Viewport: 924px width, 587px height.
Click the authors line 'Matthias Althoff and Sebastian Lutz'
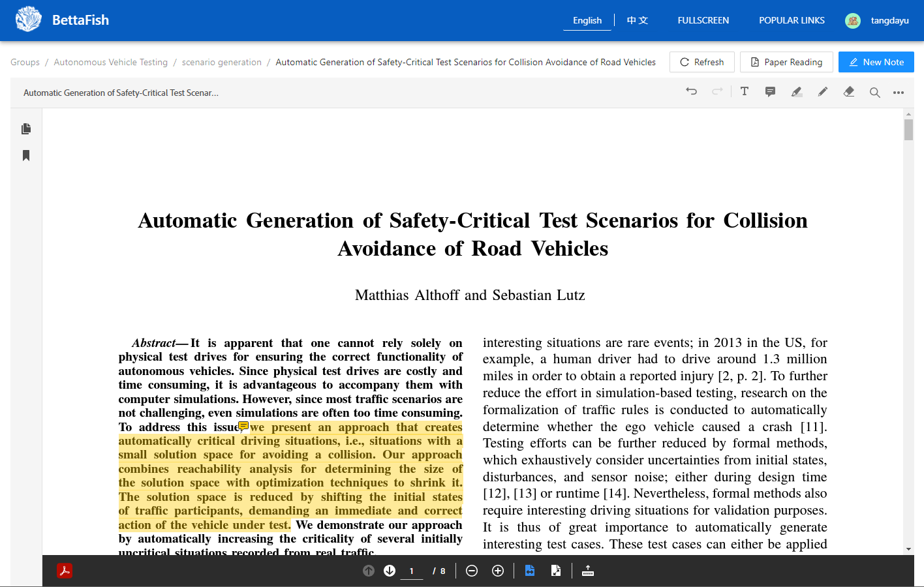point(470,295)
